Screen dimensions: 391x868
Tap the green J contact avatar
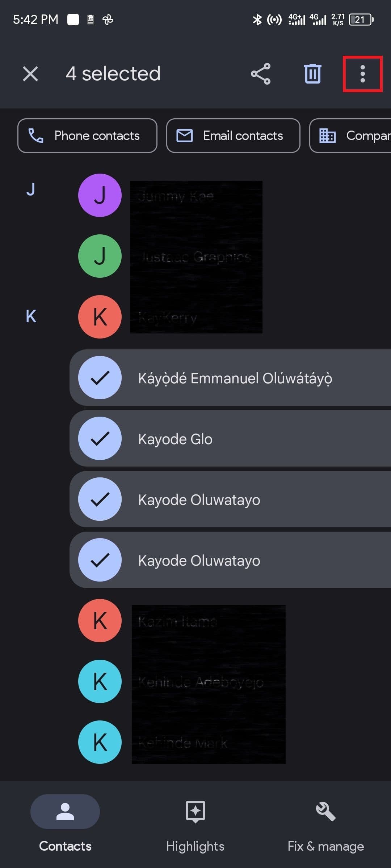[100, 256]
